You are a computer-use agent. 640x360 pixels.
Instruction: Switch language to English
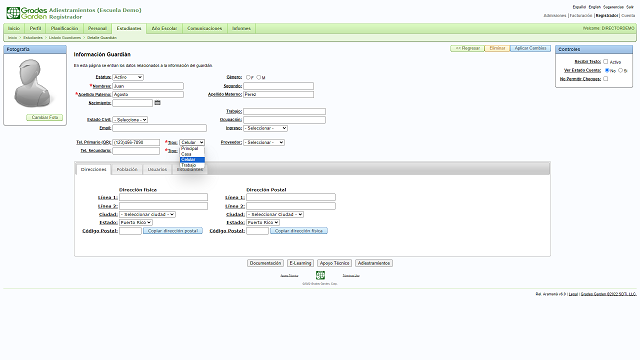595,7
